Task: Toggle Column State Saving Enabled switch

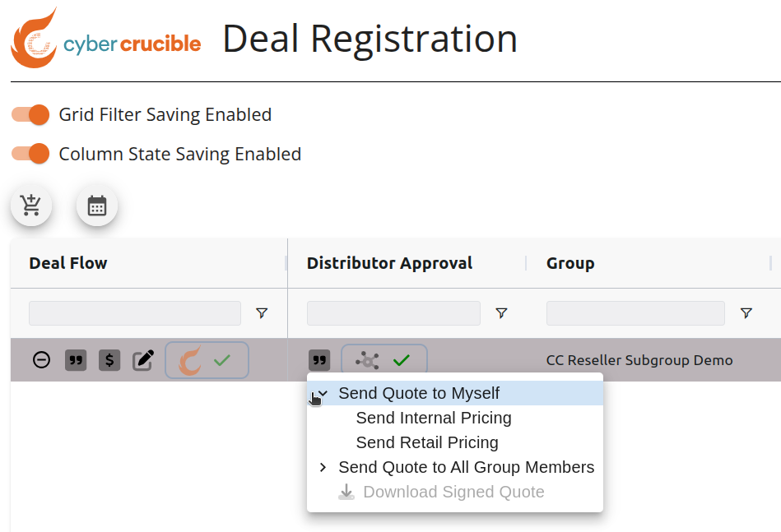Action: click(30, 154)
